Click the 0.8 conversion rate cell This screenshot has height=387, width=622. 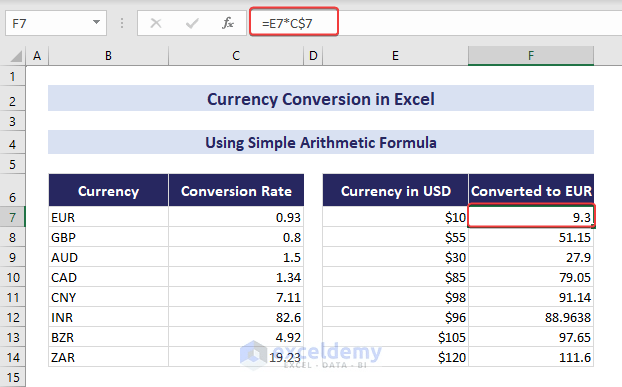[236, 237]
